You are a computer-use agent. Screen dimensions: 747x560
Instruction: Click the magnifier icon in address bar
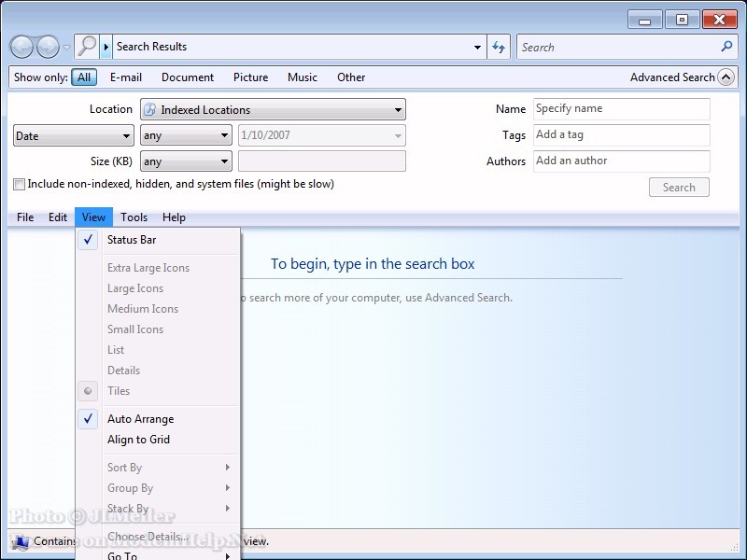click(x=87, y=46)
